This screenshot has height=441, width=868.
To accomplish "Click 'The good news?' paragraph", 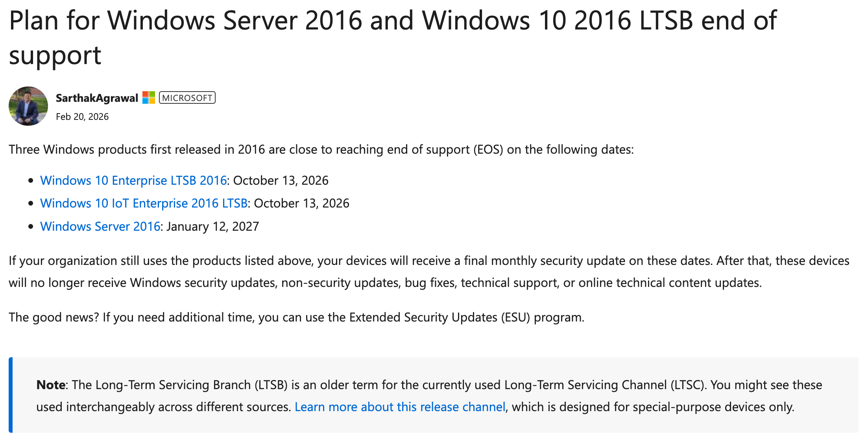I will pyautogui.click(x=296, y=317).
